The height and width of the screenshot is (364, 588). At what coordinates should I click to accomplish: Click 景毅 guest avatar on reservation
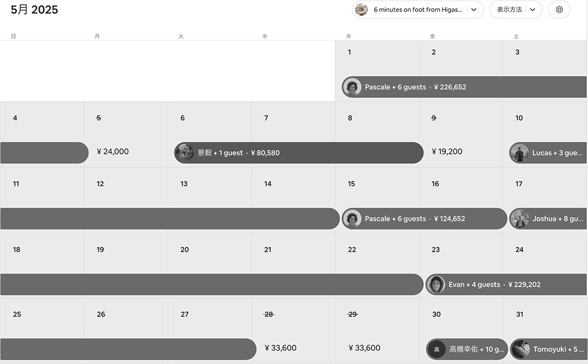click(x=184, y=153)
